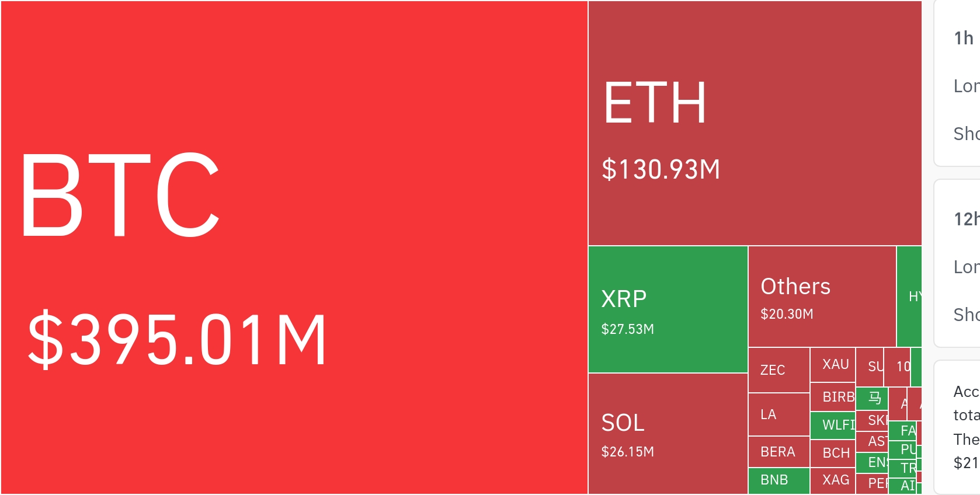Click the XAG heatmap tile
This screenshot has height=495, width=980.
(x=833, y=480)
